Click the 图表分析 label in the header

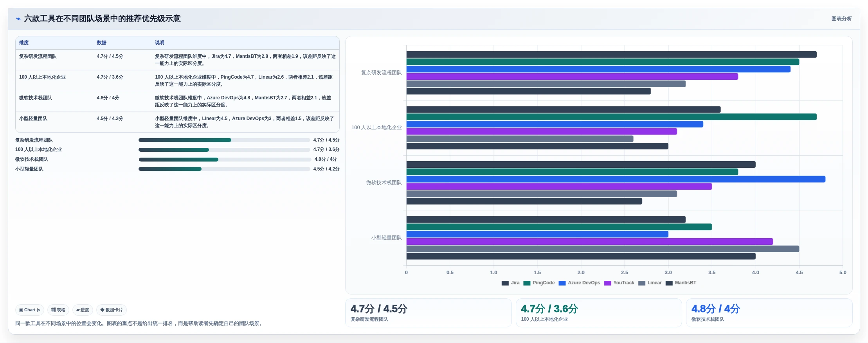[x=841, y=19]
